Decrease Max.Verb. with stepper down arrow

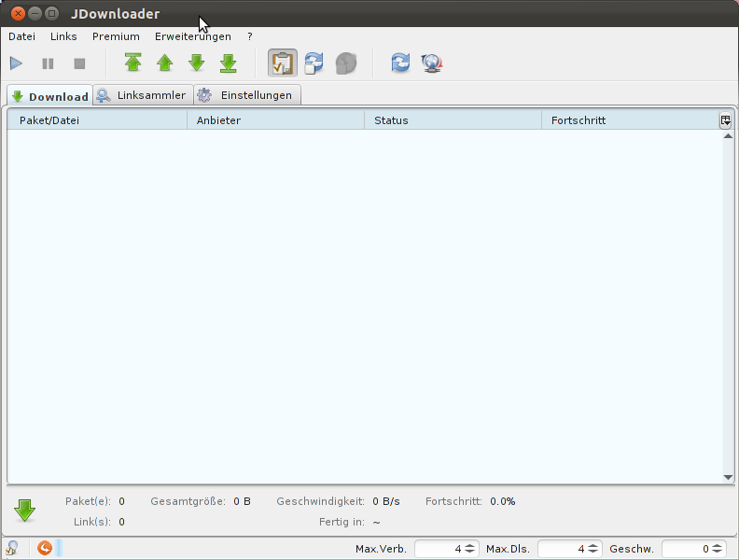click(x=470, y=552)
